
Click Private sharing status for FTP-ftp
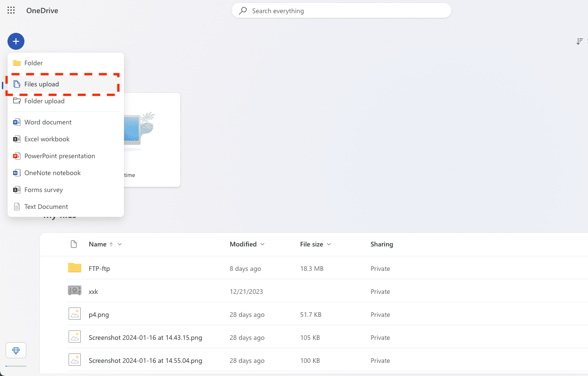(380, 269)
